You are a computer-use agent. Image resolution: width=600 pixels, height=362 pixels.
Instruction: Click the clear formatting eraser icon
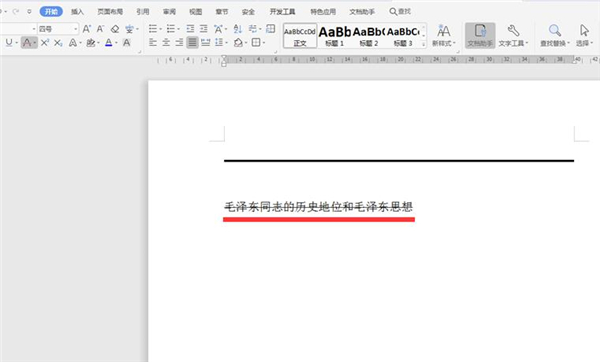[115, 29]
